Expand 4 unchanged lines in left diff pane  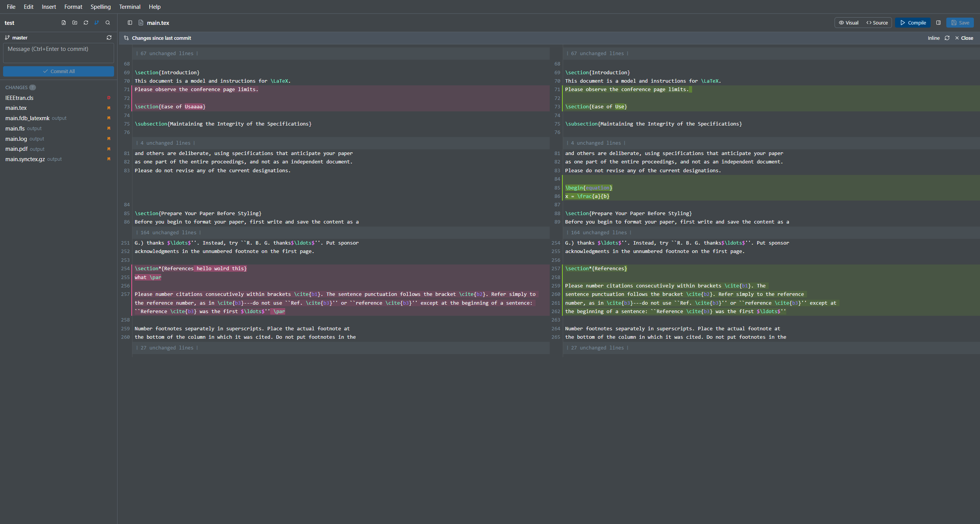point(166,143)
